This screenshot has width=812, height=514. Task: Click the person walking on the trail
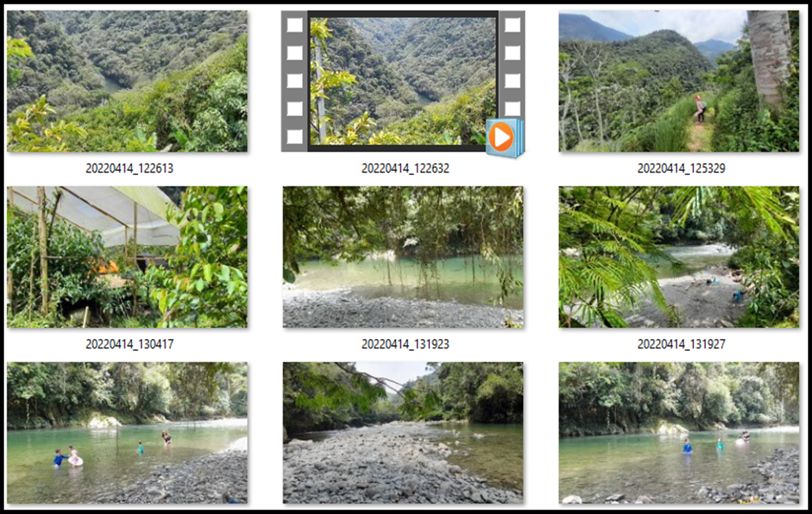(699, 109)
